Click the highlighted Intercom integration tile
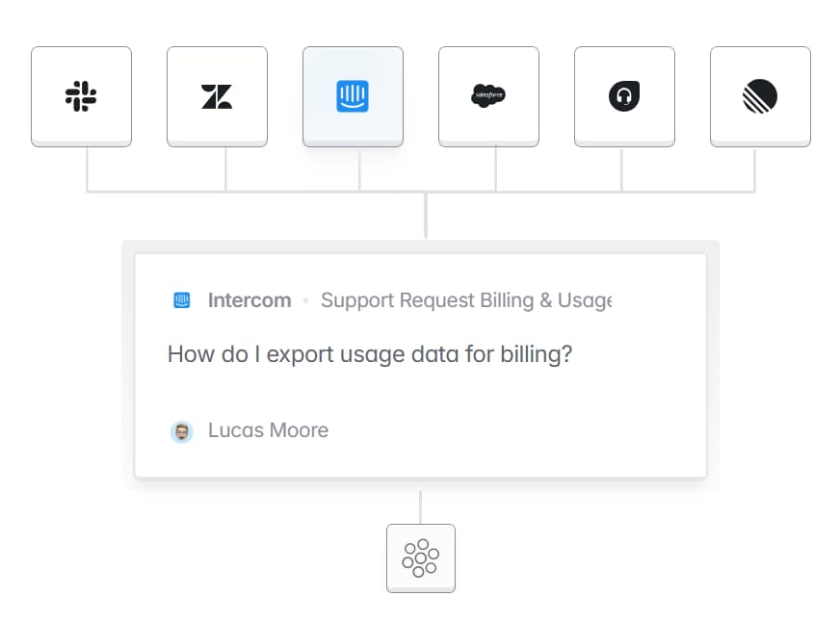Image resolution: width=840 pixels, height=622 pixels. 353,96
